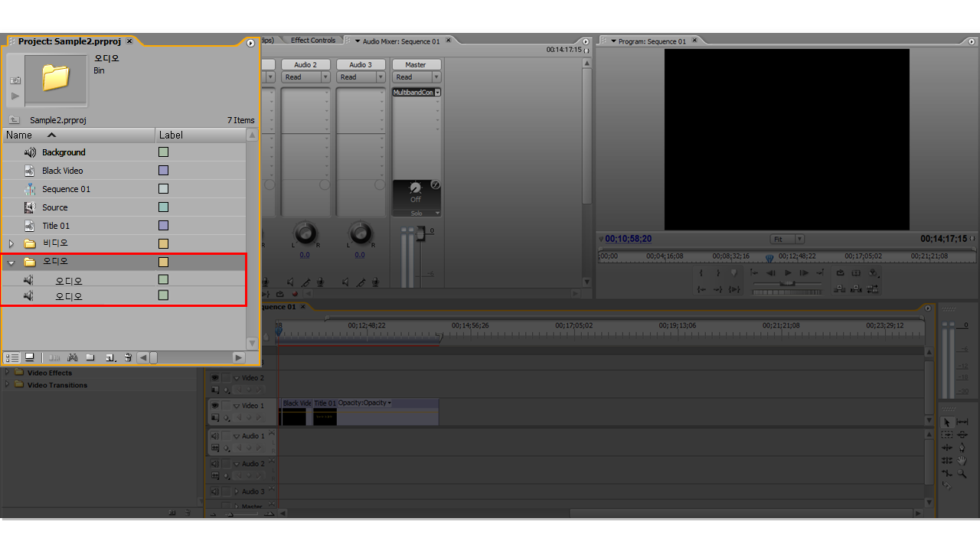
Task: Click Play In to Out button
Action: click(734, 289)
